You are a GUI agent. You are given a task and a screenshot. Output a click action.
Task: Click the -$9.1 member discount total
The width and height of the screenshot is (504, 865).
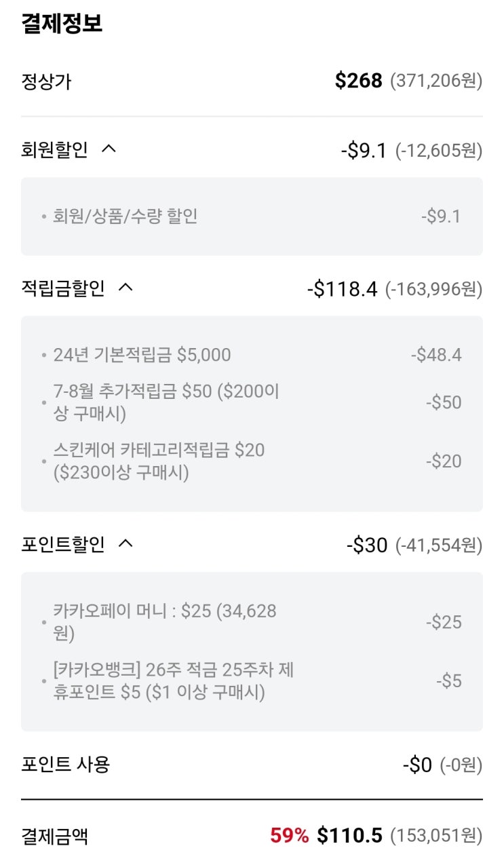(x=364, y=151)
